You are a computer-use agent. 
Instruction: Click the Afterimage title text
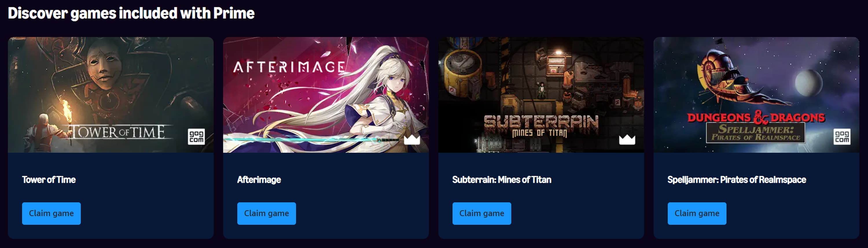click(259, 180)
